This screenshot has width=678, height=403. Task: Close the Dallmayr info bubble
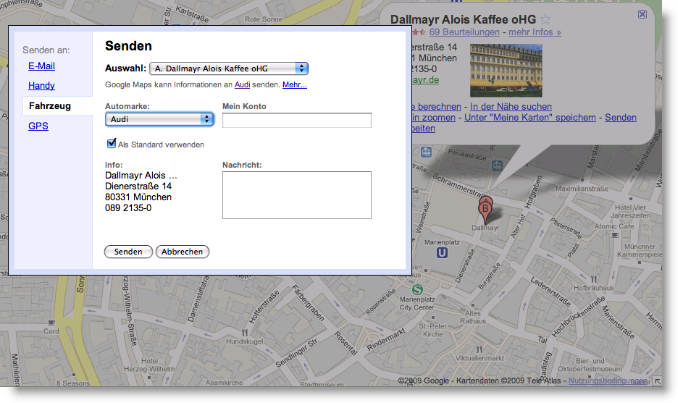643,14
